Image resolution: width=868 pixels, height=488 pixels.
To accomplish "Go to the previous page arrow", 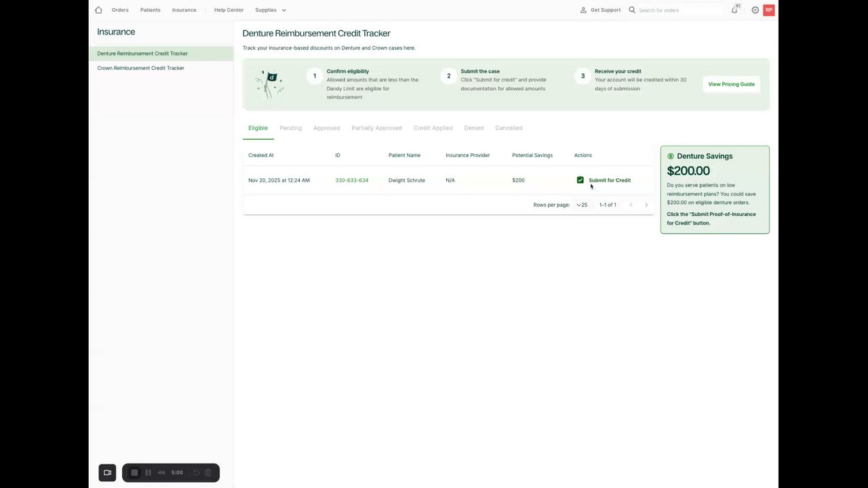I will point(631,205).
